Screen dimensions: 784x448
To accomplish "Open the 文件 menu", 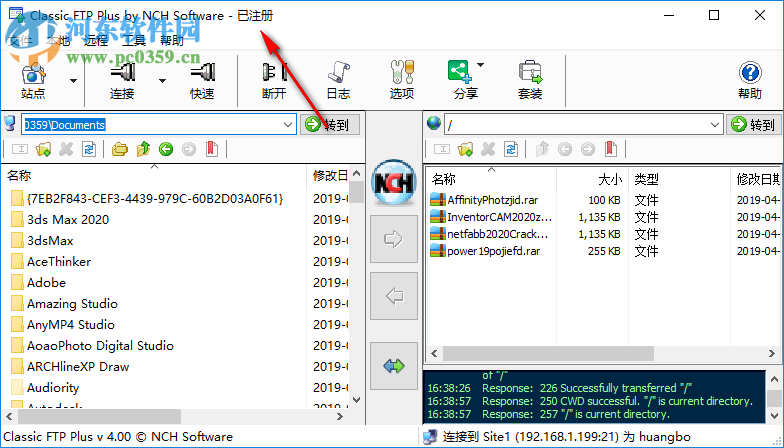I will tap(20, 40).
